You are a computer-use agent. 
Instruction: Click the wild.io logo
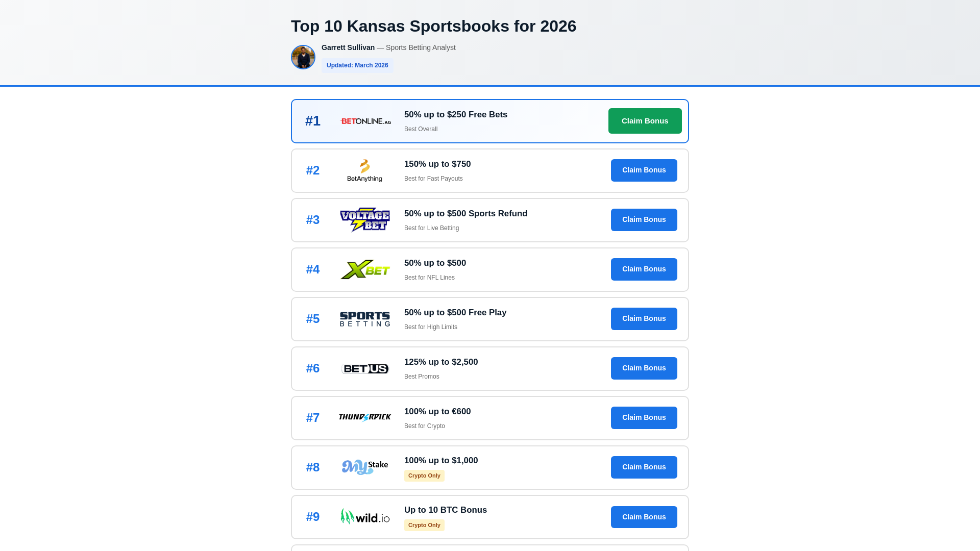coord(364,517)
